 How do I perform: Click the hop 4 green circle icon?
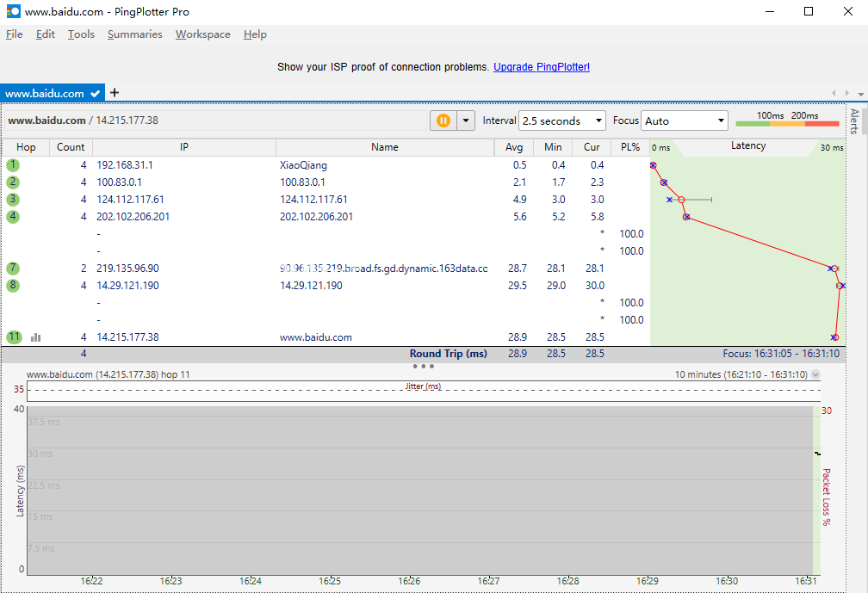pyautogui.click(x=13, y=216)
